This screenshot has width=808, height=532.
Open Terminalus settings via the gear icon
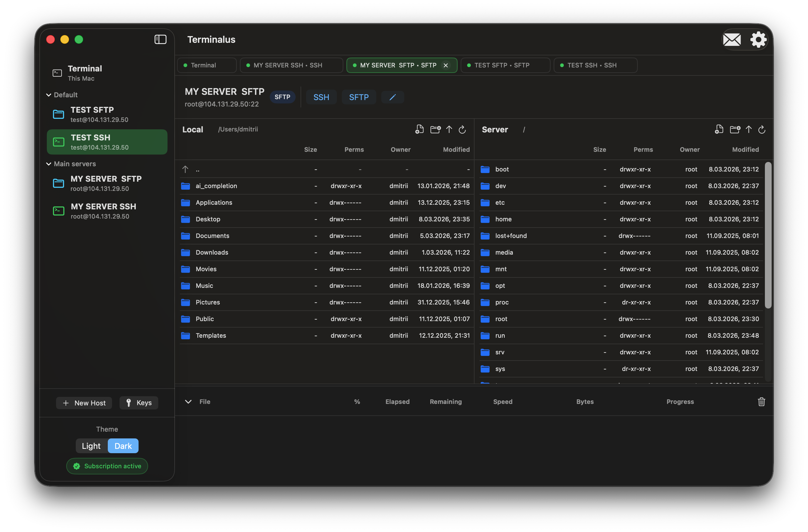[x=758, y=39]
